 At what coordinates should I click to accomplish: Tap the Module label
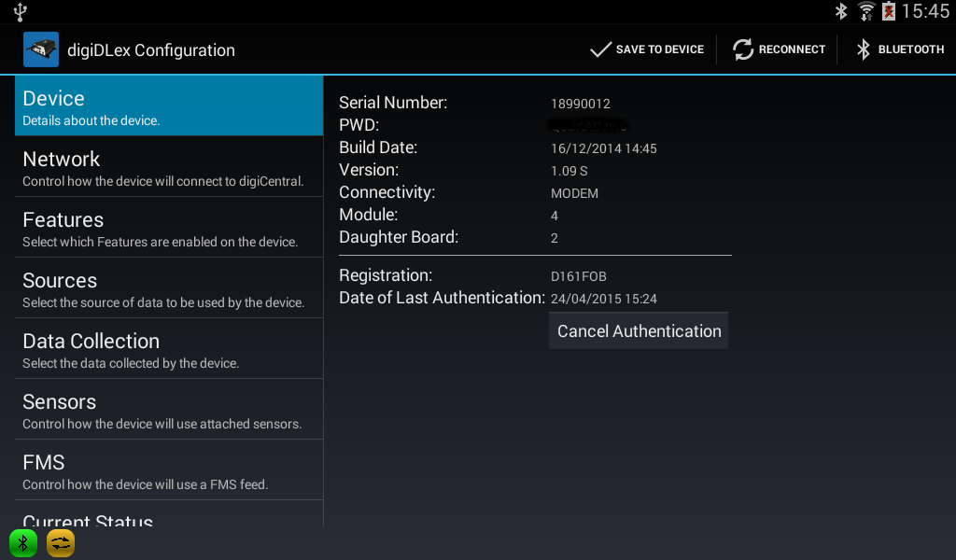tap(368, 215)
